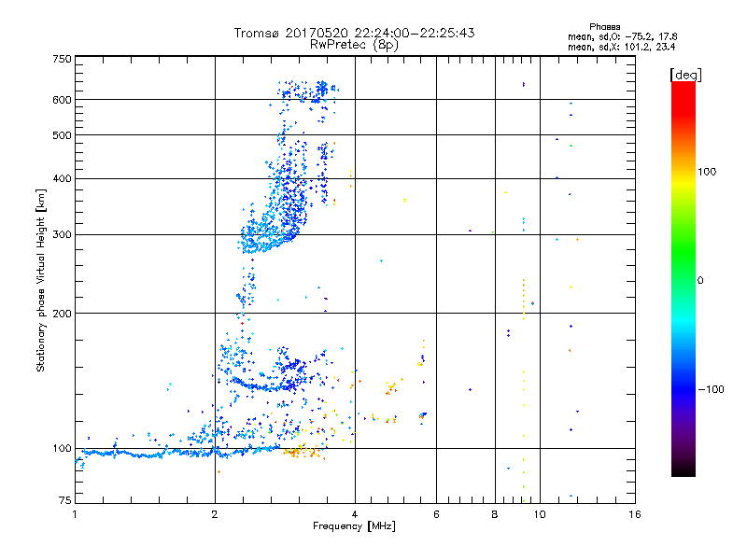747x560 pixels.
Task: Click the y-axis tick label '75'
Action: point(65,500)
